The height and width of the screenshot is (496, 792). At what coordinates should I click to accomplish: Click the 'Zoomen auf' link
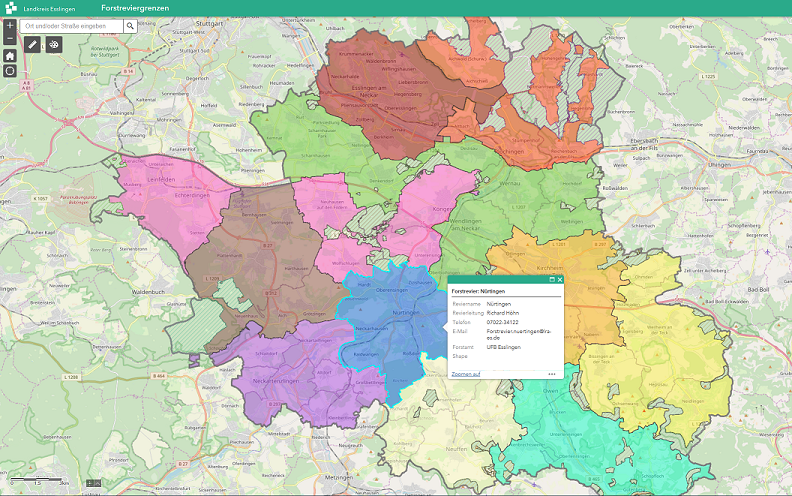(x=466, y=373)
